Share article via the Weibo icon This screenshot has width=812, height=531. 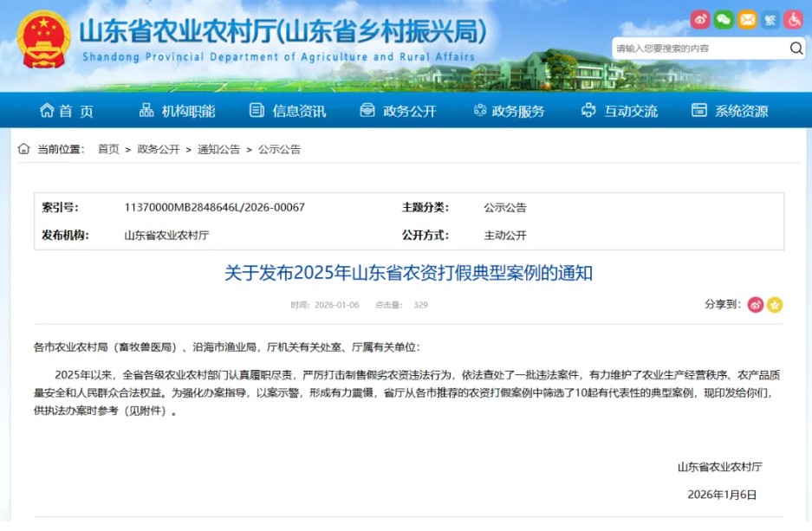pos(755,304)
